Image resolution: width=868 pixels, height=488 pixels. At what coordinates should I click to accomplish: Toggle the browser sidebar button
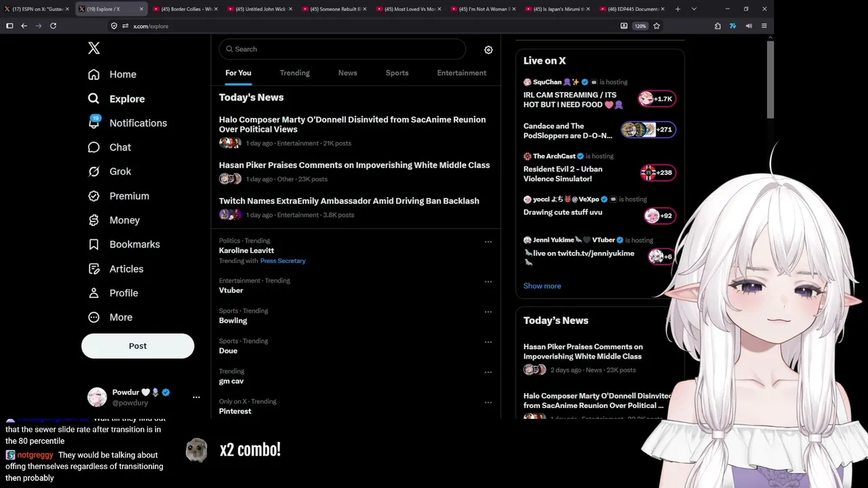pos(9,26)
